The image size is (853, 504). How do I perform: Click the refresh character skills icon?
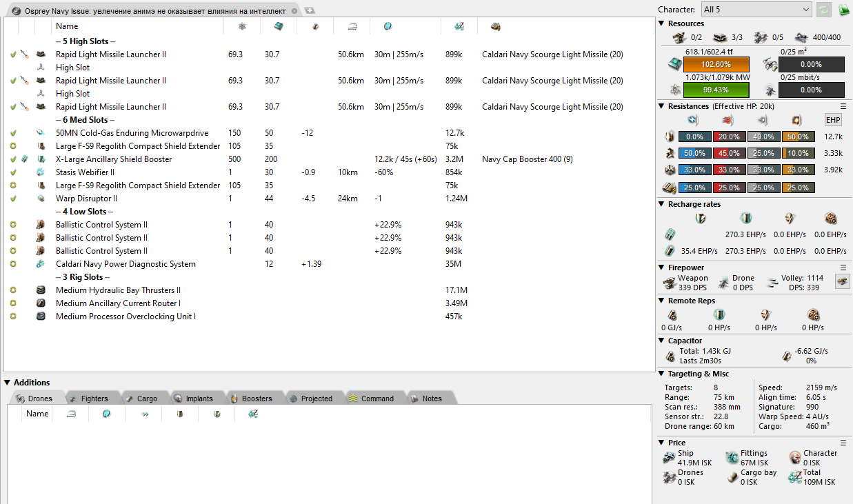[823, 10]
